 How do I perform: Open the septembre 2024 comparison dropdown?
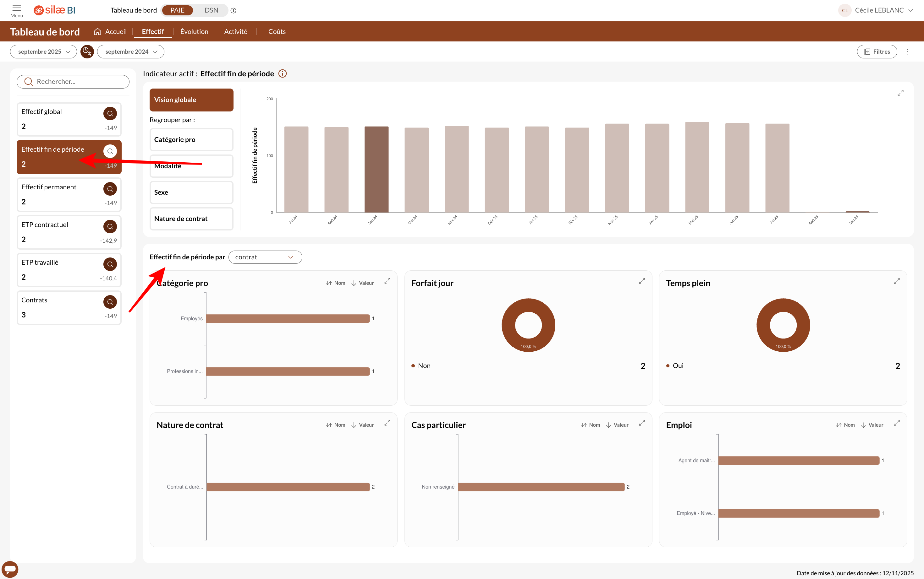coord(131,52)
